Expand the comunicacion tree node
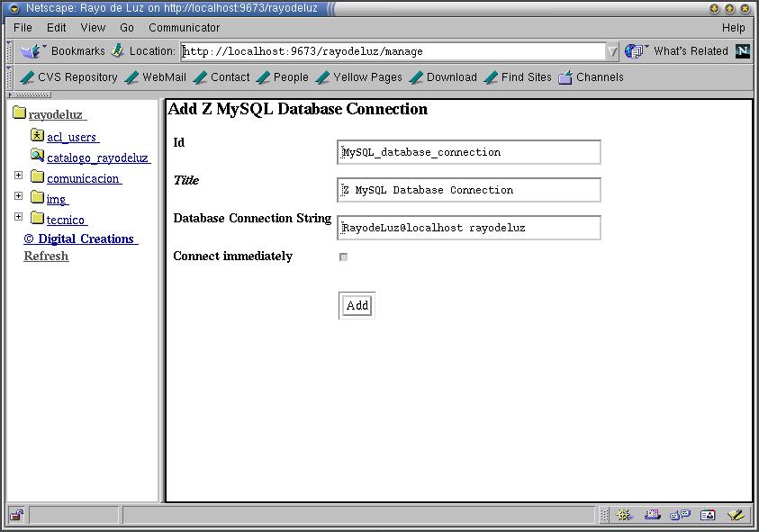The height and width of the screenshot is (532, 759). (18, 175)
